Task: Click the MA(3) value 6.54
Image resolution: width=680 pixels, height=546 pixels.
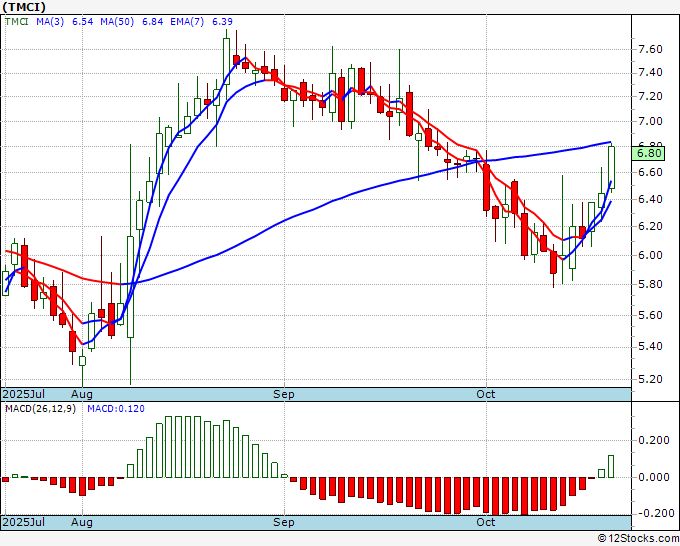Action: [x=82, y=21]
